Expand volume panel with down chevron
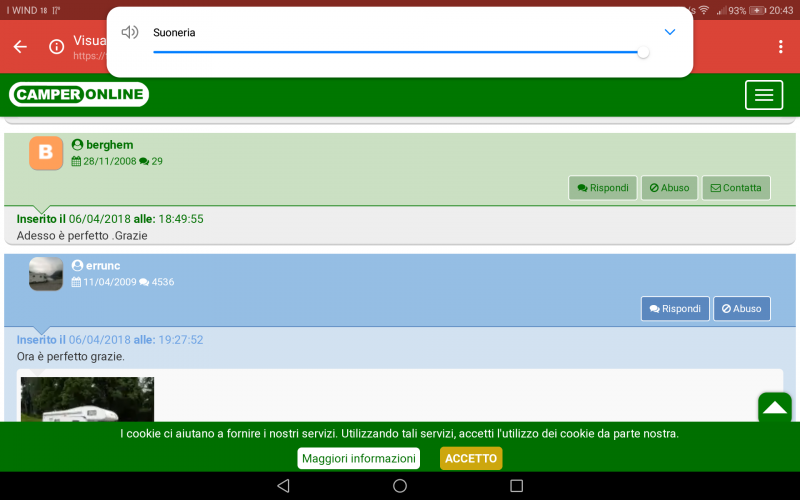 (x=670, y=32)
